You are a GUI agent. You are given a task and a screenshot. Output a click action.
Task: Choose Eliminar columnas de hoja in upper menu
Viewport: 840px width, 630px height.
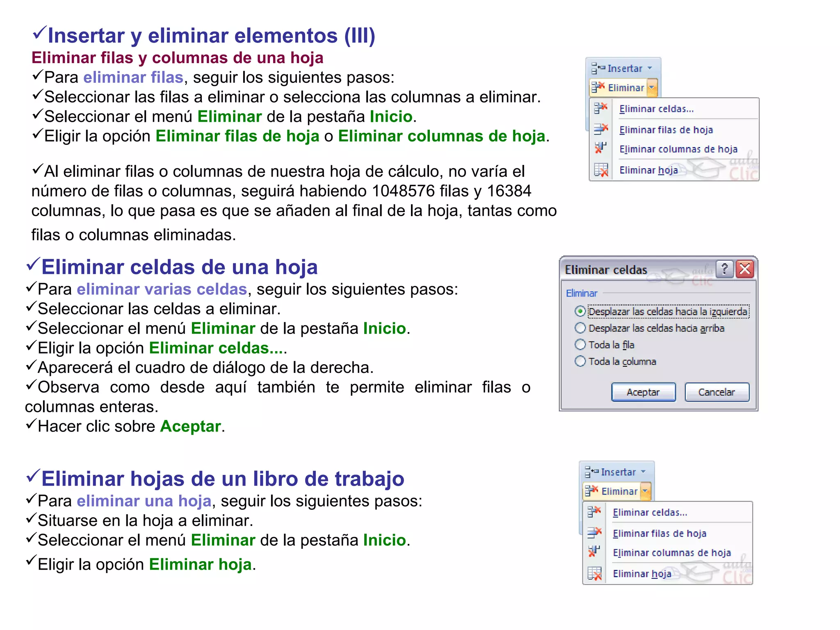pyautogui.click(x=678, y=149)
